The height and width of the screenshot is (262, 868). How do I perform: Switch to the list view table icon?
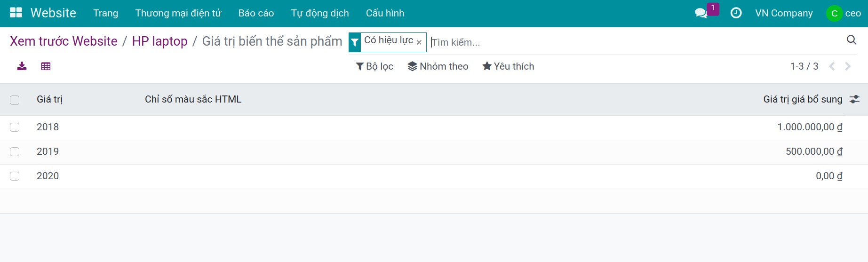(46, 66)
